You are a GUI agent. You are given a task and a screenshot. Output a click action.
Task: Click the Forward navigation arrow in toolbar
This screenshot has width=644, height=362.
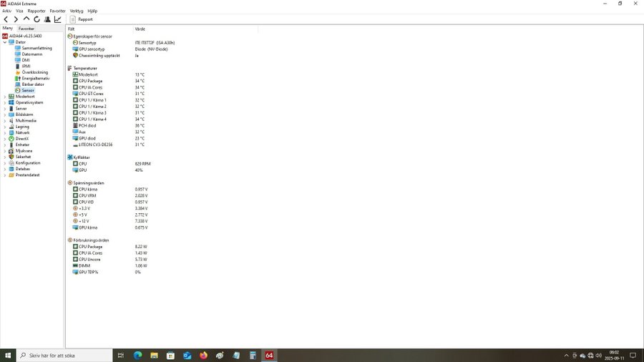coord(16,19)
